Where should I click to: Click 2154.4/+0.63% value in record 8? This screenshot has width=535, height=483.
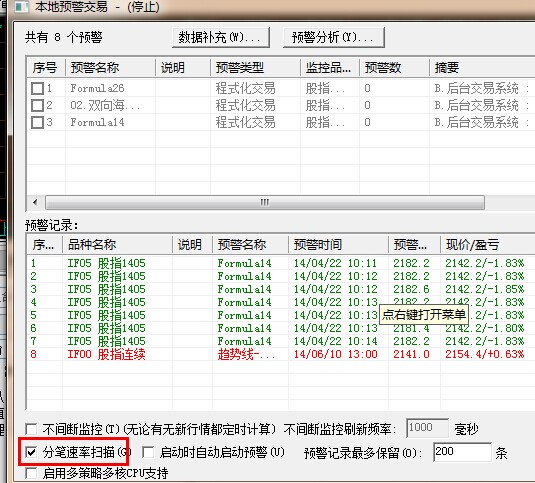[485, 354]
